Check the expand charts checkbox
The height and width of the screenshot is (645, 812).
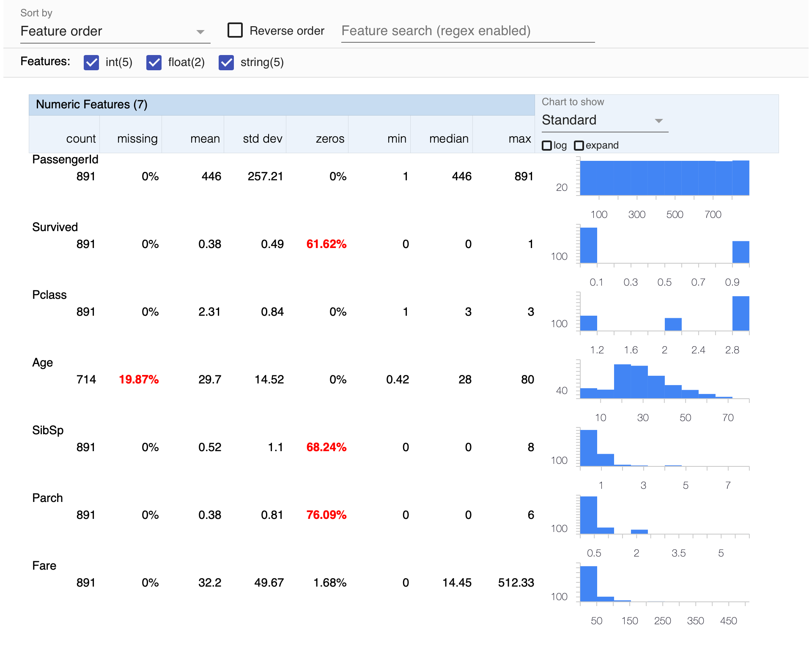click(x=579, y=146)
